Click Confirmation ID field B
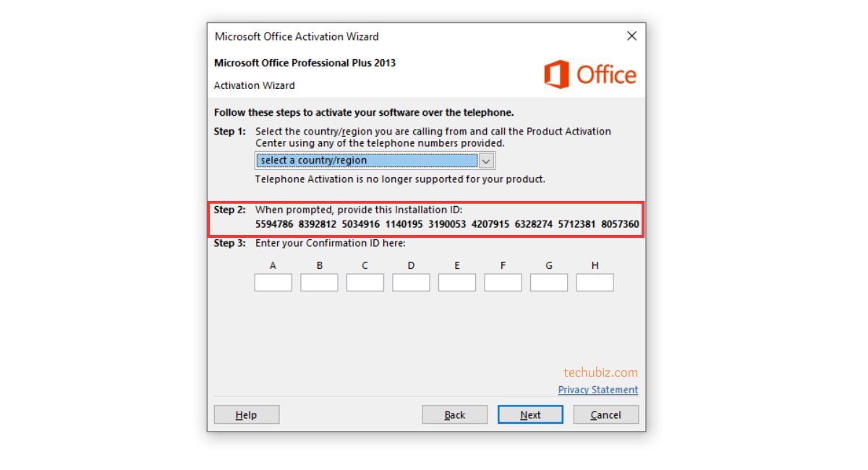The image size is (868, 470). tap(319, 282)
